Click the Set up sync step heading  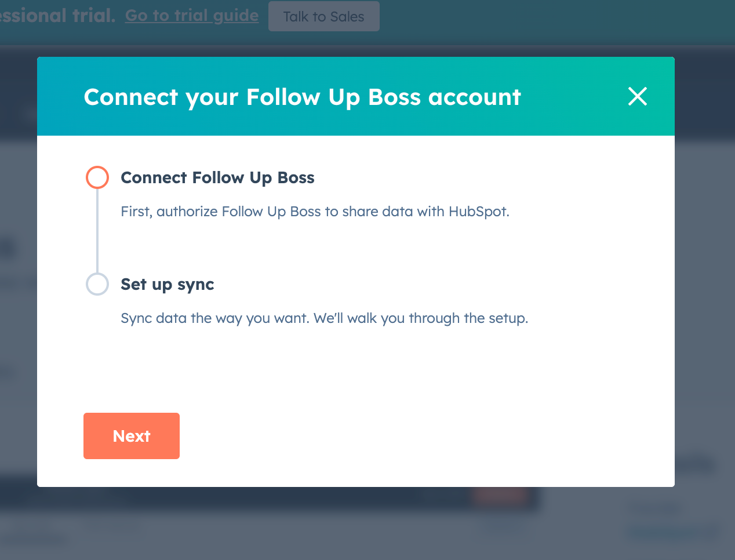[168, 284]
